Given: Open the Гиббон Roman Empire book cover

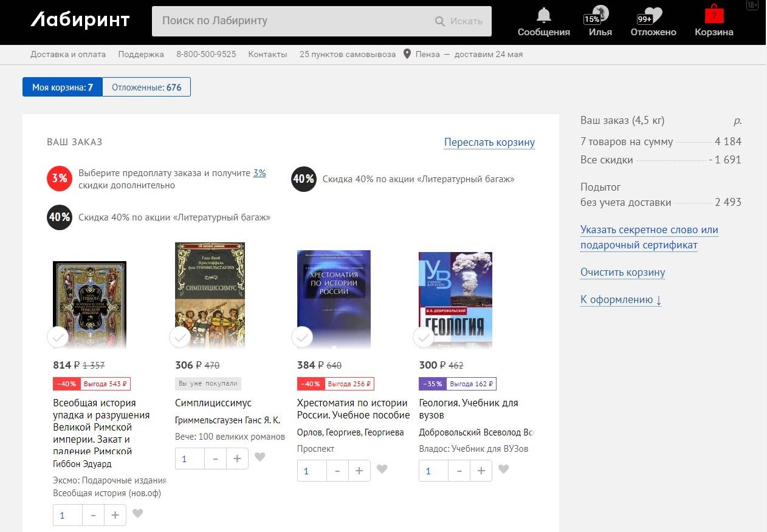Looking at the screenshot, I should 89,305.
